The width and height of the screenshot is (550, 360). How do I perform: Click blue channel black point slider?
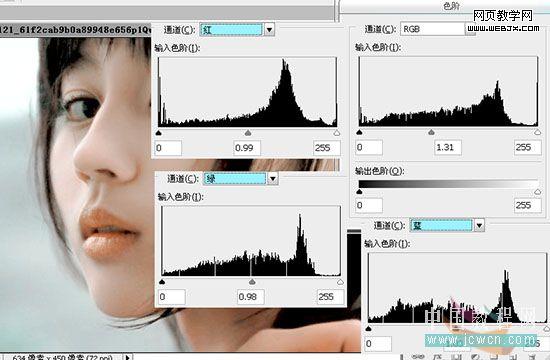coord(368,328)
